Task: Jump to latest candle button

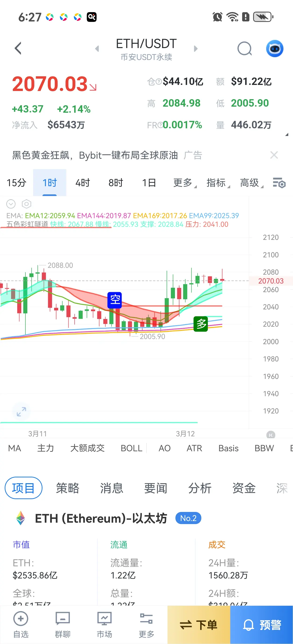Action: [x=271, y=435]
